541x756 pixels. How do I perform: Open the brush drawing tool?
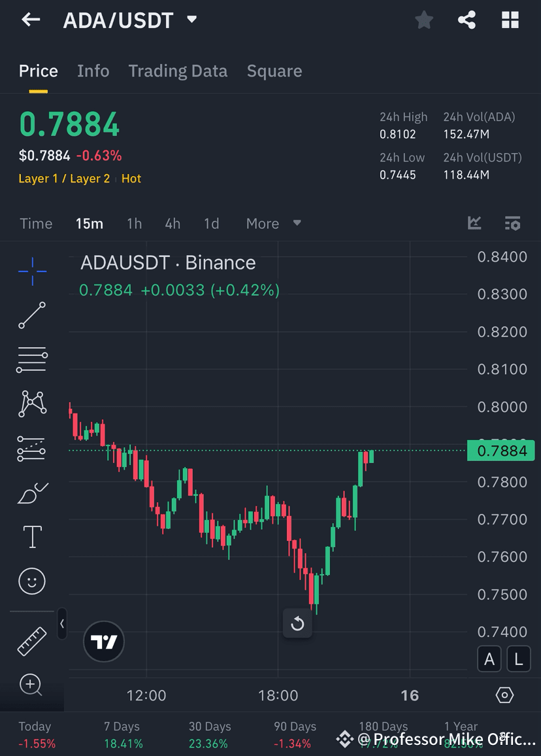point(31,492)
